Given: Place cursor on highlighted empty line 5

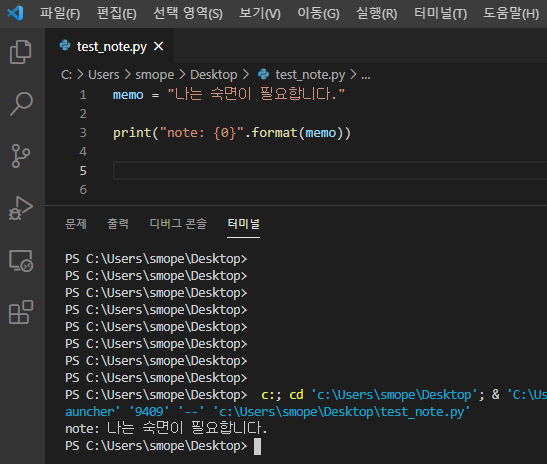Looking at the screenshot, I should tap(330, 171).
